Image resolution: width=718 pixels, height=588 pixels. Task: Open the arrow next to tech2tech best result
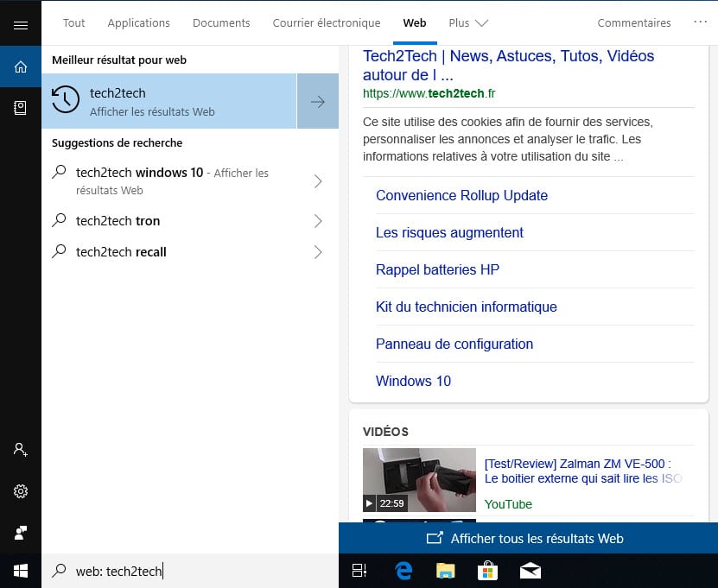click(318, 102)
